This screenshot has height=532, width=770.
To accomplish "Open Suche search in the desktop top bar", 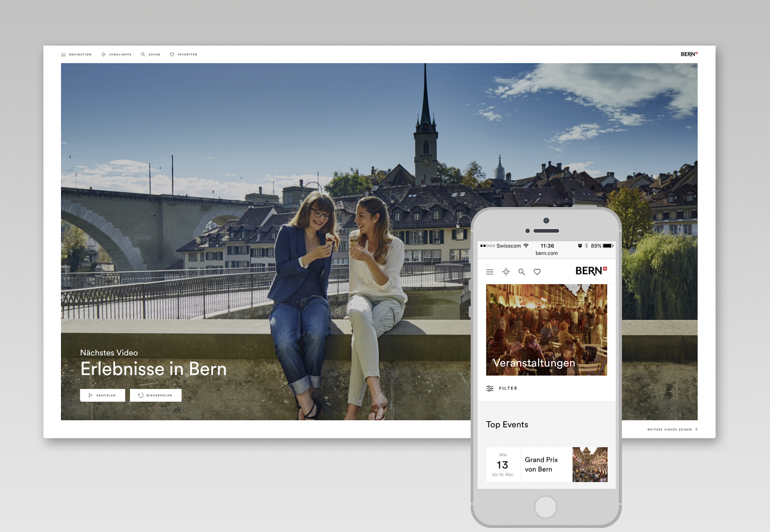I will 151,54.
